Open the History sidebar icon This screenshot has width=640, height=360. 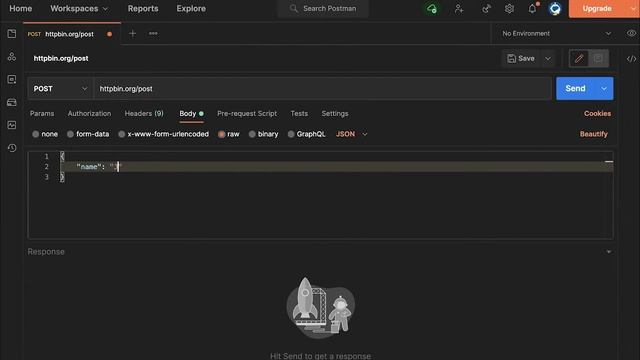point(12,148)
